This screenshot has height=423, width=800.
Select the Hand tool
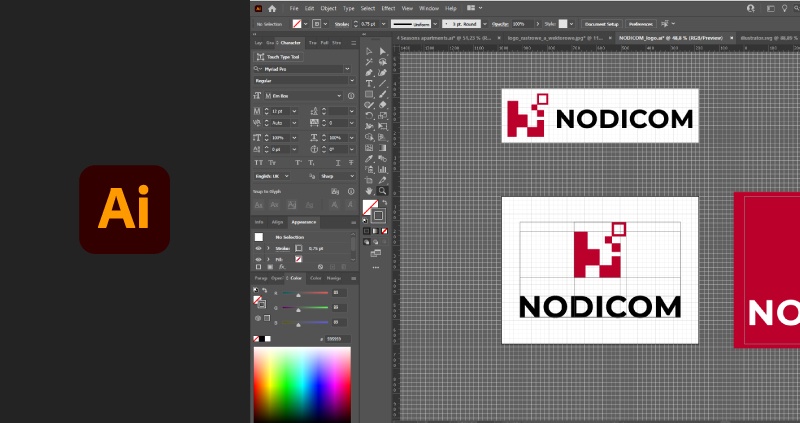point(369,191)
